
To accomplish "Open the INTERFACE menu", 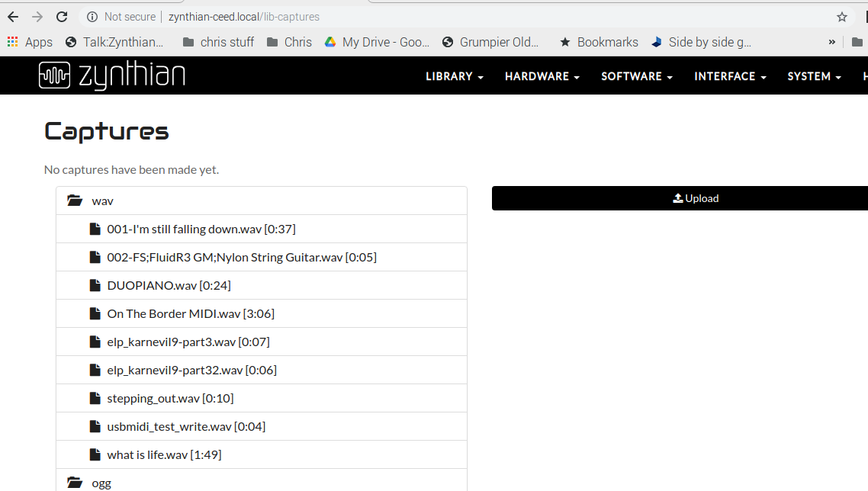I will point(729,76).
